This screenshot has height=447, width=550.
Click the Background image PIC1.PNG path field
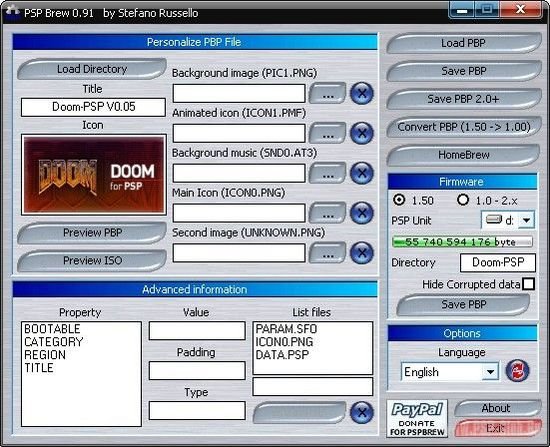point(239,93)
